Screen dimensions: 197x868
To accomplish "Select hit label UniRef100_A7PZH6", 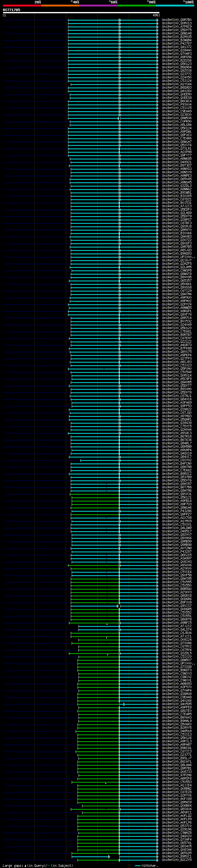I will pos(177,775).
